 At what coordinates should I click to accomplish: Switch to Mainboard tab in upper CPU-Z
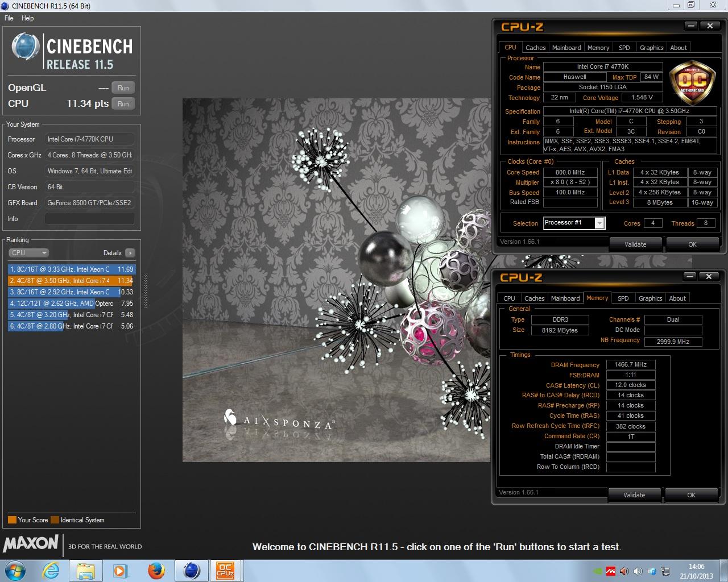[566, 48]
